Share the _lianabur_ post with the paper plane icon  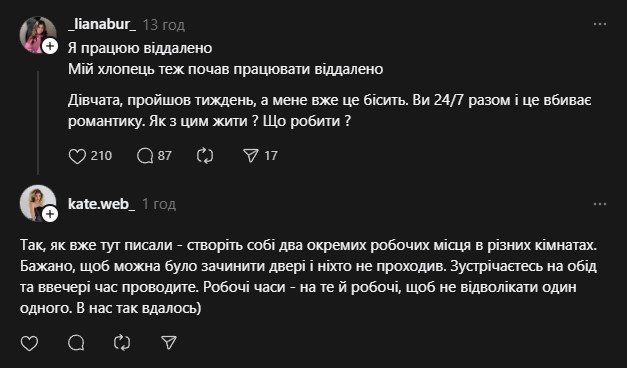[x=251, y=156]
